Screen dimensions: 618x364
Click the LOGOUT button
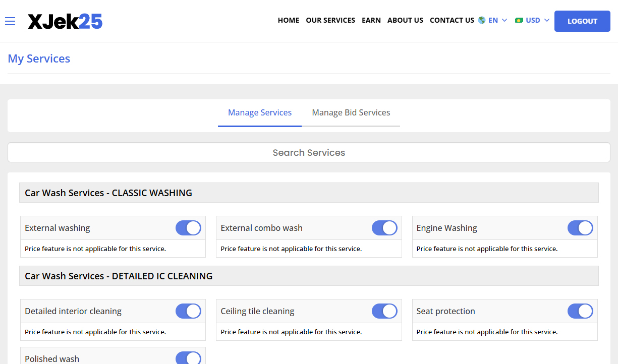click(x=582, y=21)
